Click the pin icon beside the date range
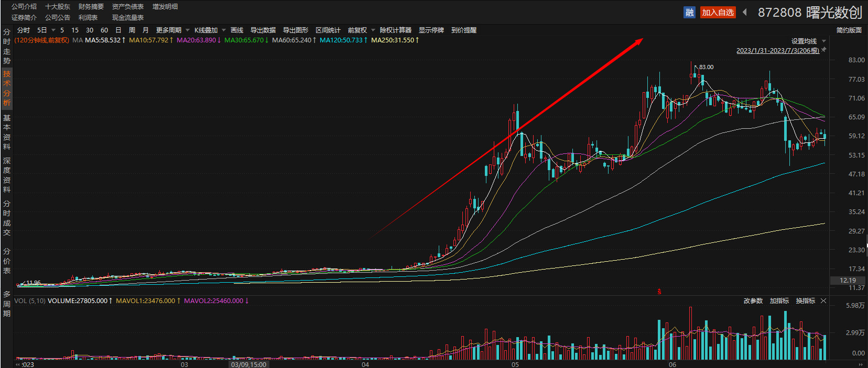The height and width of the screenshot is (368, 868). click(823, 50)
